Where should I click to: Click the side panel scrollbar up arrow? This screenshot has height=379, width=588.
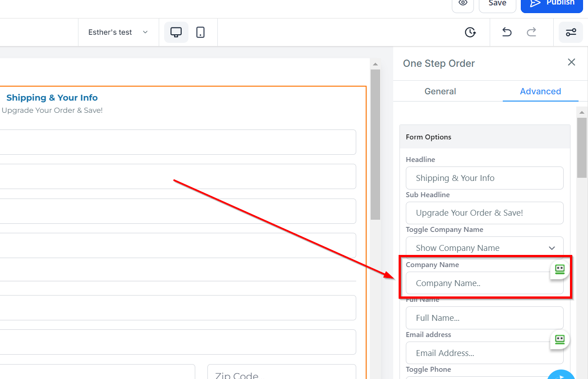tap(582, 112)
